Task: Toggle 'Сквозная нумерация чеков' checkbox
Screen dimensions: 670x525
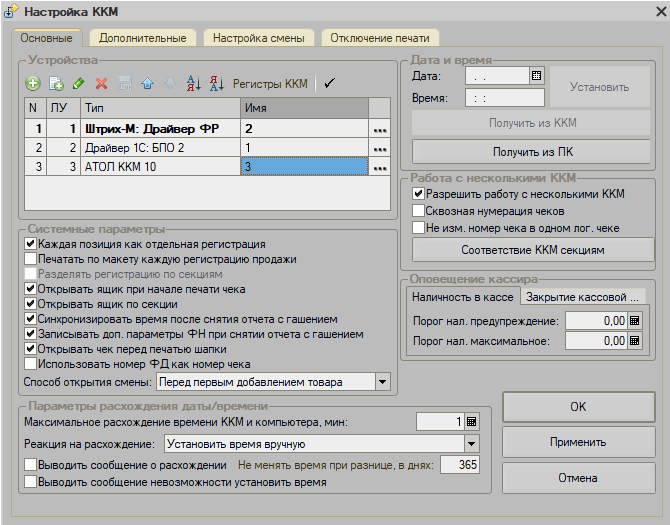Action: click(419, 211)
